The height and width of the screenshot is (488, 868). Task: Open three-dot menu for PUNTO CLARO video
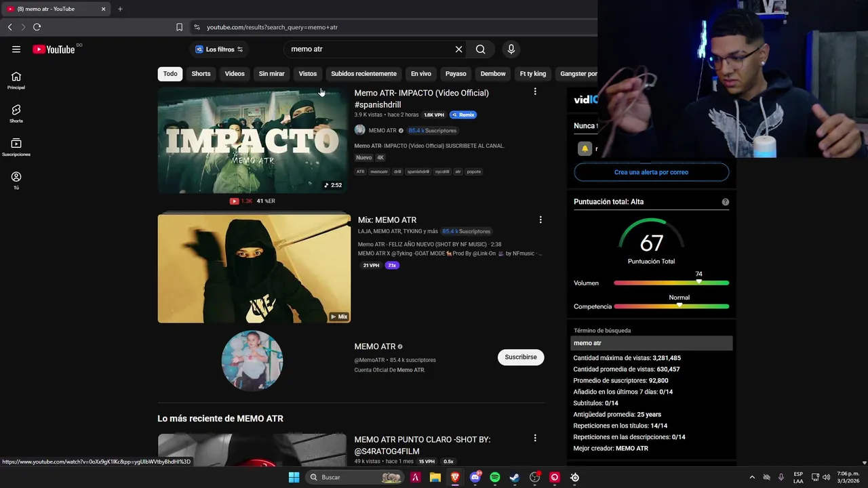(534, 439)
